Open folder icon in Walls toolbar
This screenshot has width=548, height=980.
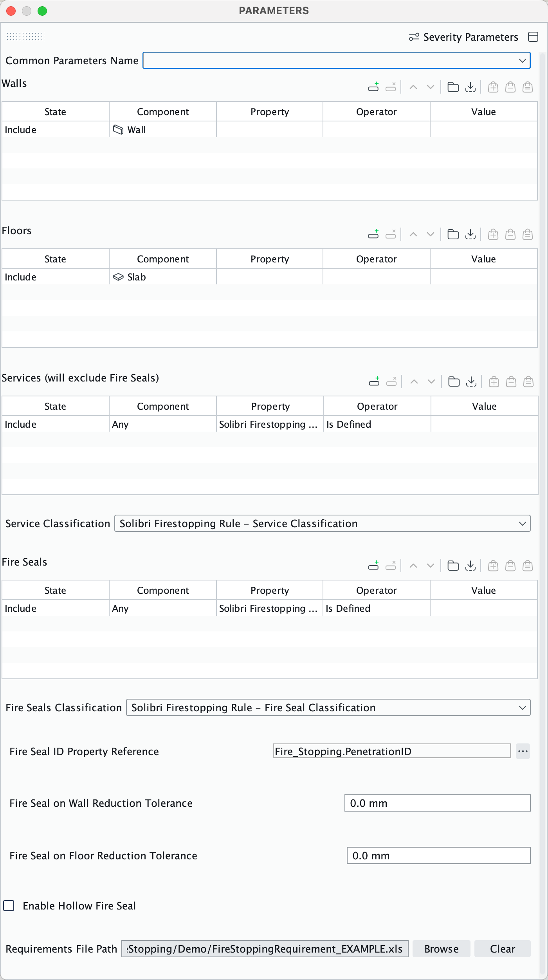tap(453, 87)
